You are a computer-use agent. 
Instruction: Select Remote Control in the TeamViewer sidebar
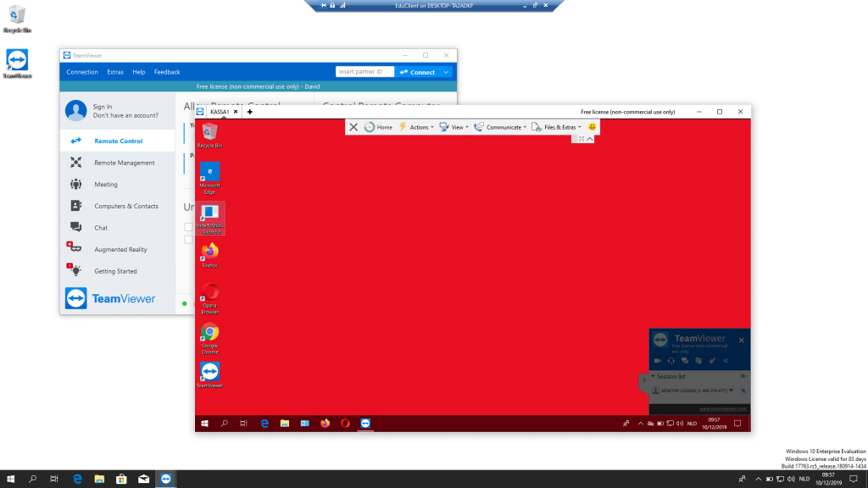click(x=117, y=141)
